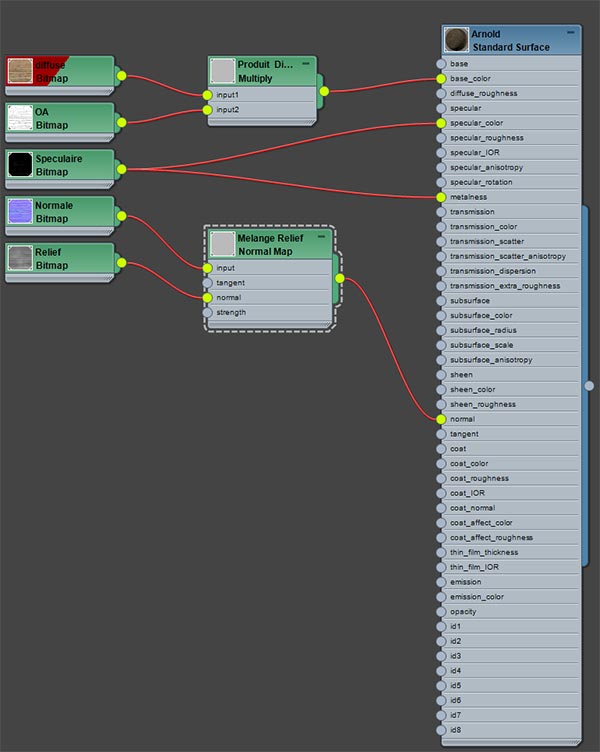The height and width of the screenshot is (752, 600).
Task: Click the emission_color slot row
Action: pyautogui.click(x=510, y=597)
